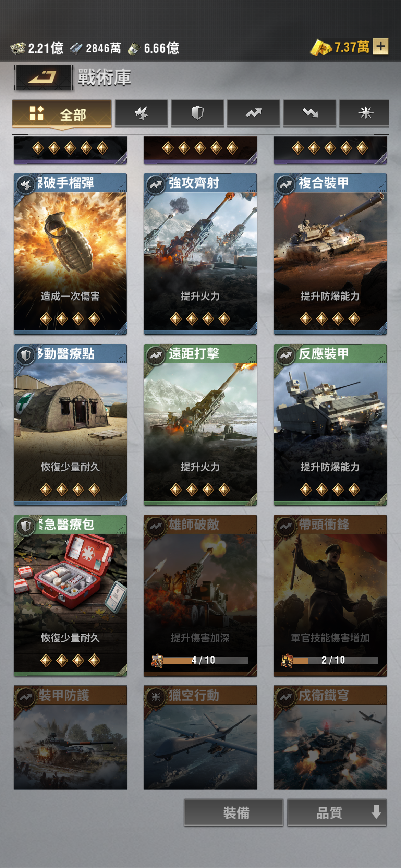Select the upward trend buff filter tab

(254, 113)
